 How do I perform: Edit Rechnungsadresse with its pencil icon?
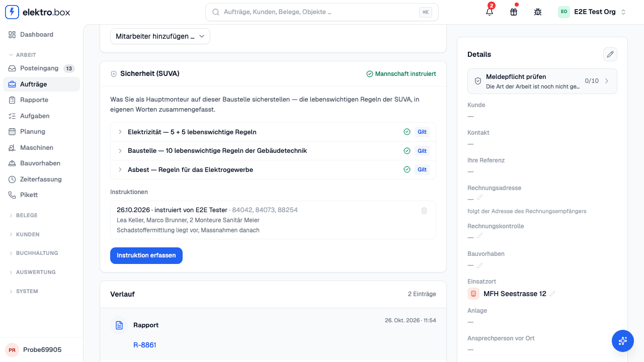[x=480, y=198]
